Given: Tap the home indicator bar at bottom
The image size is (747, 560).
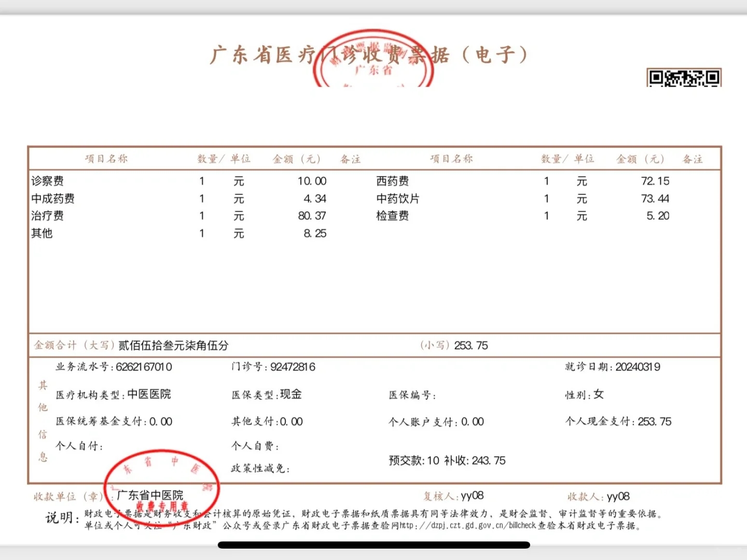Looking at the screenshot, I should coord(374,545).
